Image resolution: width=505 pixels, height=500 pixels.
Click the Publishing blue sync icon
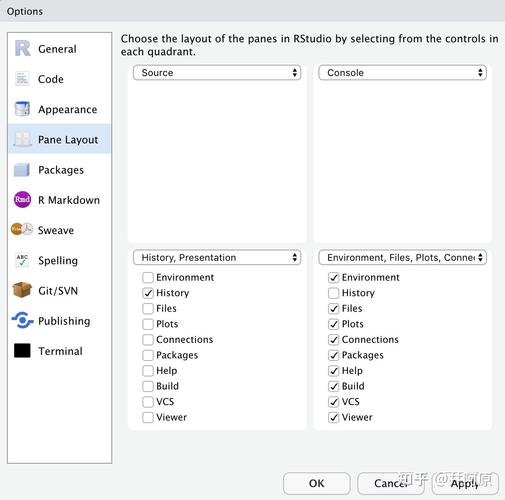coord(22,320)
